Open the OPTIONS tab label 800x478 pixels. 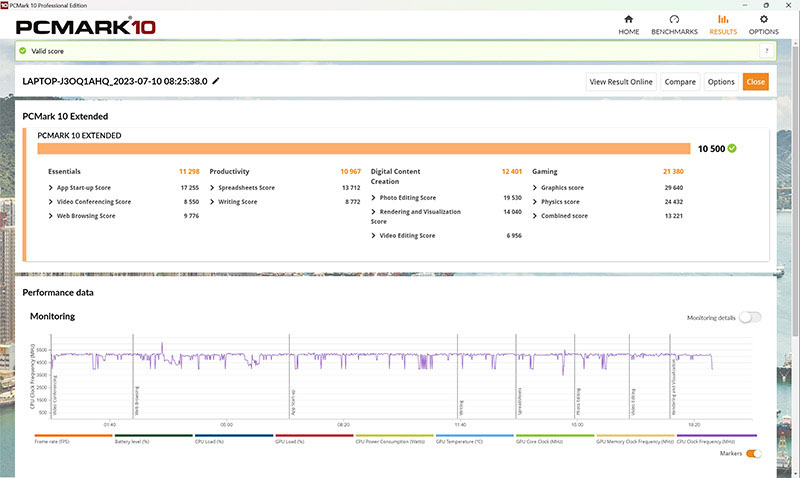pyautogui.click(x=763, y=32)
